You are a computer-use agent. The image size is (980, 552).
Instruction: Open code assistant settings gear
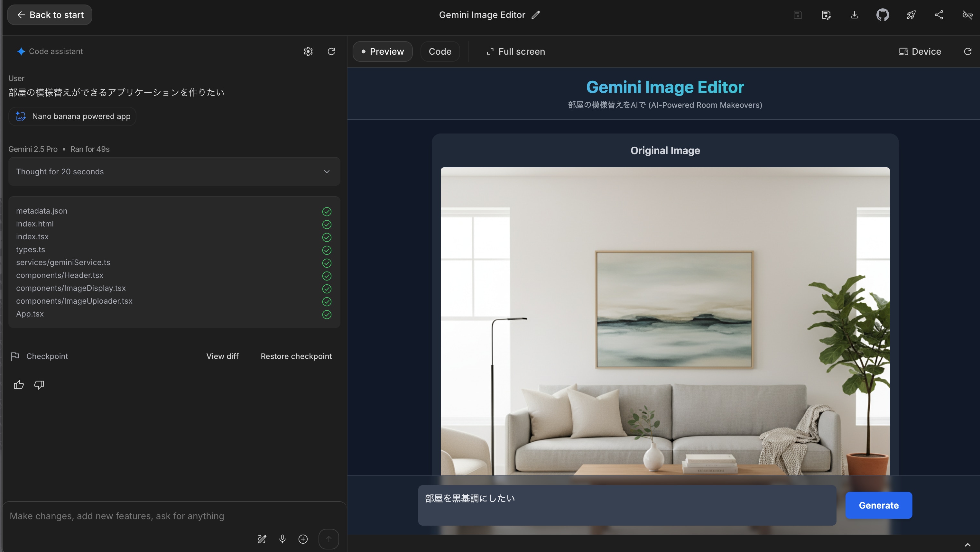(308, 51)
